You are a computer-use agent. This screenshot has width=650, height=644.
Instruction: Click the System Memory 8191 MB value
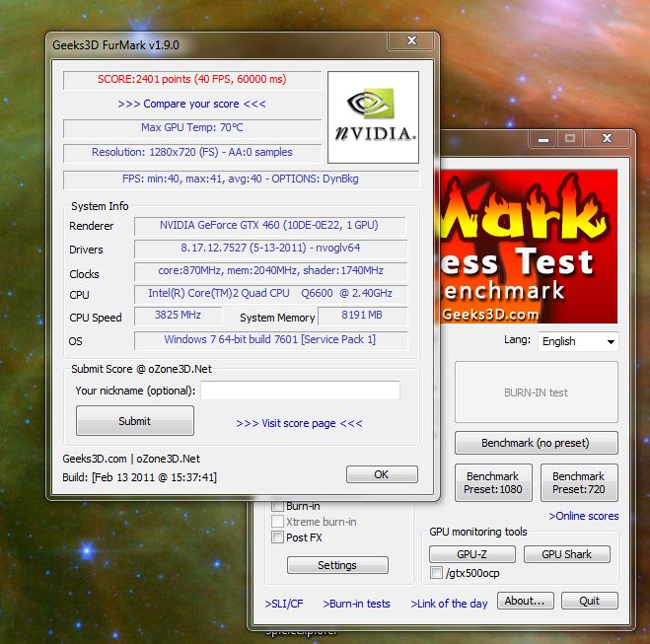tap(362, 316)
